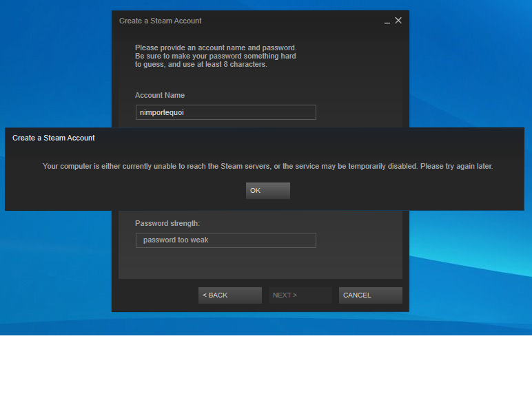Image resolution: width=532 pixels, height=396 pixels.
Task: Click the 'nimportequoi' text in the field
Action: [162, 112]
